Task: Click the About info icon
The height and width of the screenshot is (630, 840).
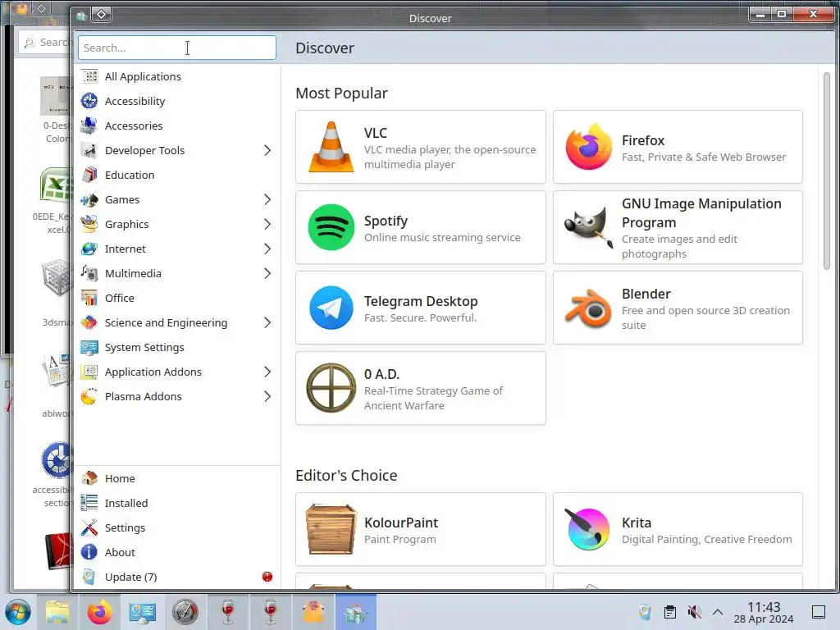Action: [89, 552]
